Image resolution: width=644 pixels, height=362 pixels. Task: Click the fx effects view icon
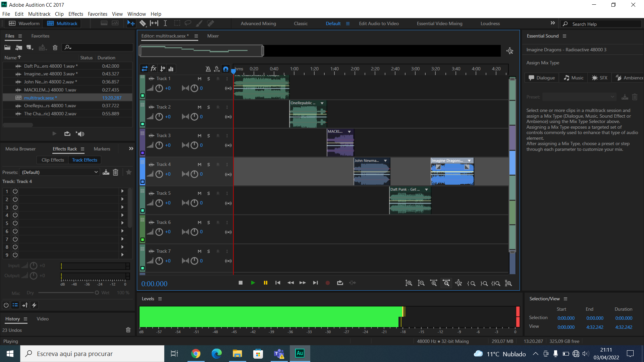pos(154,69)
